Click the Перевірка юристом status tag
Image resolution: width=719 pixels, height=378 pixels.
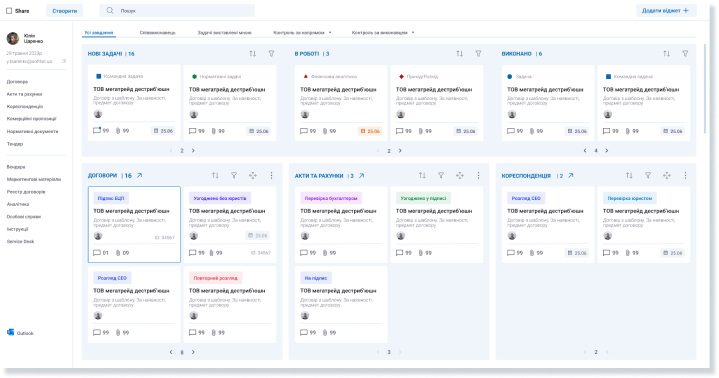click(x=630, y=198)
